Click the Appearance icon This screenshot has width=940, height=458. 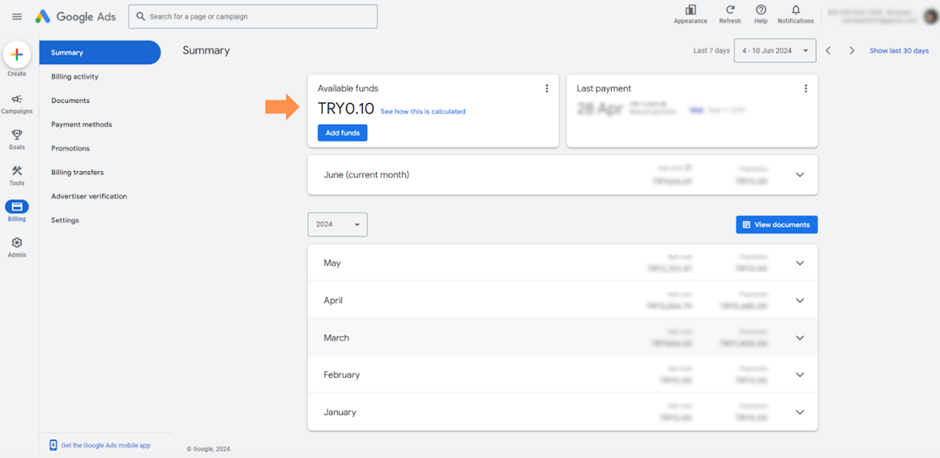coord(690,10)
